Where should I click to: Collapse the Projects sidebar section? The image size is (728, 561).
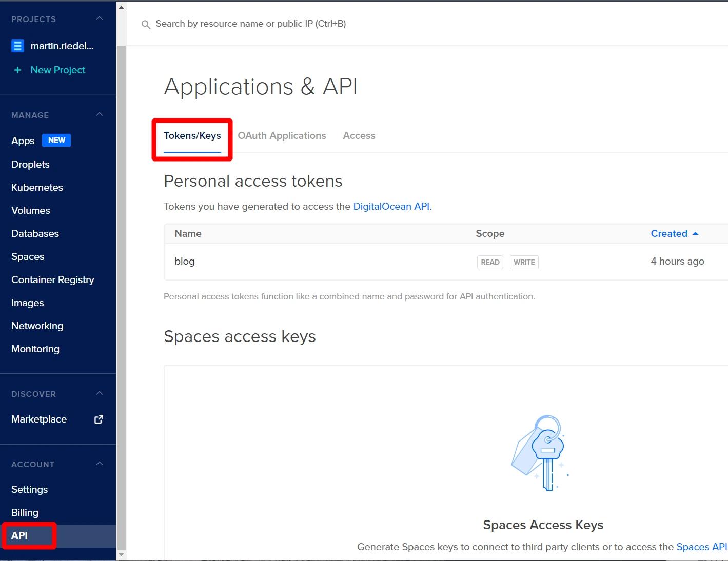100,19
